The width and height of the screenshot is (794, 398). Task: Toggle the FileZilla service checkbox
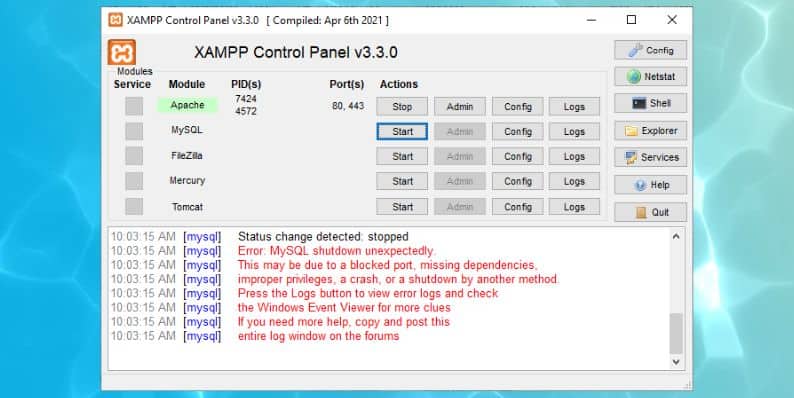coord(134,156)
